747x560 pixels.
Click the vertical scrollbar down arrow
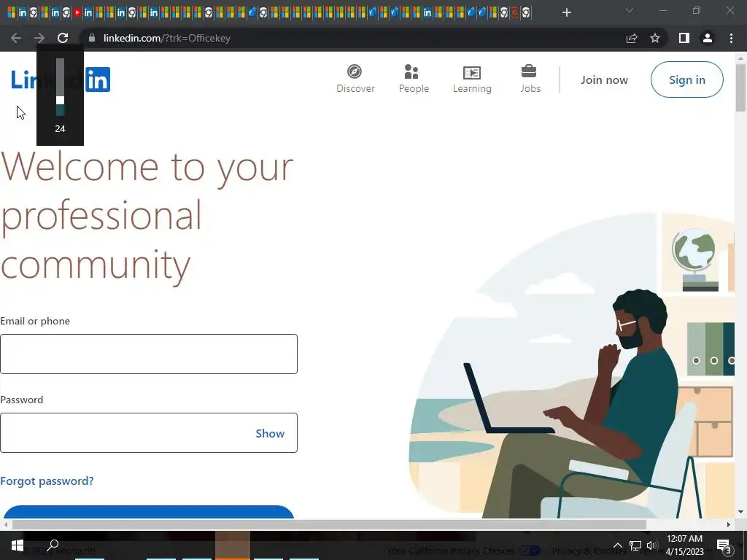pos(740,512)
